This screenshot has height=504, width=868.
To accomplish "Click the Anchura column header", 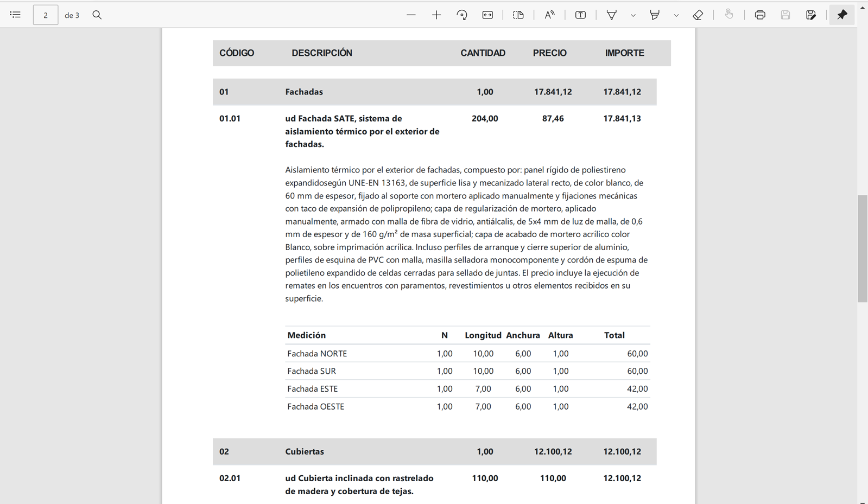I will tap(523, 335).
